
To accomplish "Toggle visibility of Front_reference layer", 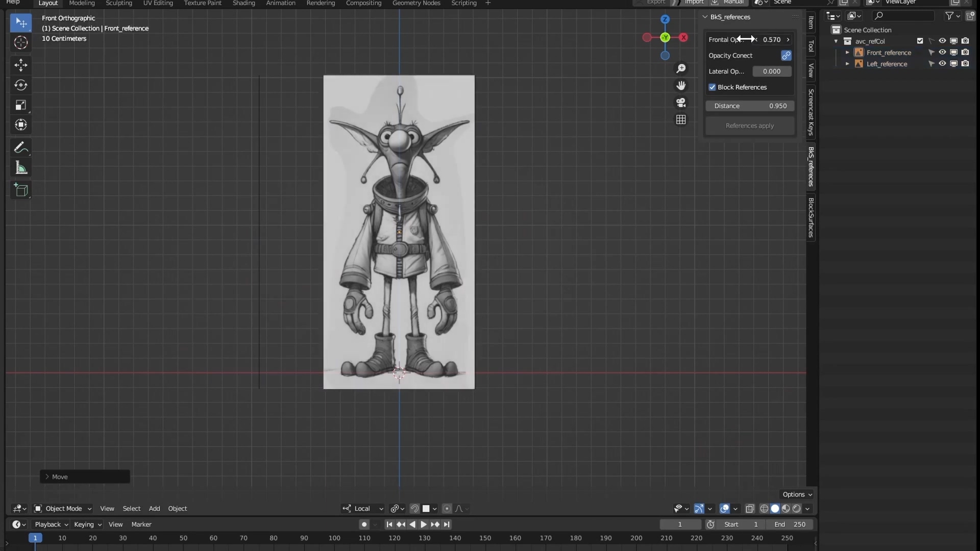I will pyautogui.click(x=942, y=53).
